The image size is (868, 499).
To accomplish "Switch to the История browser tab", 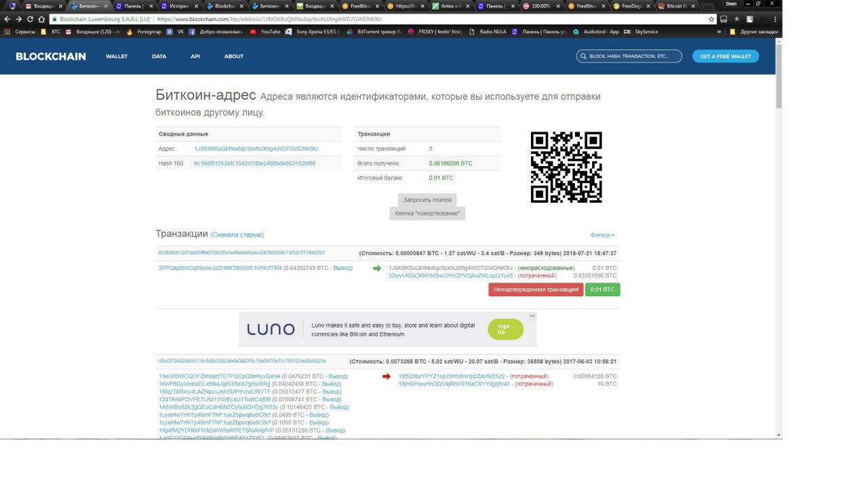I will click(179, 5).
